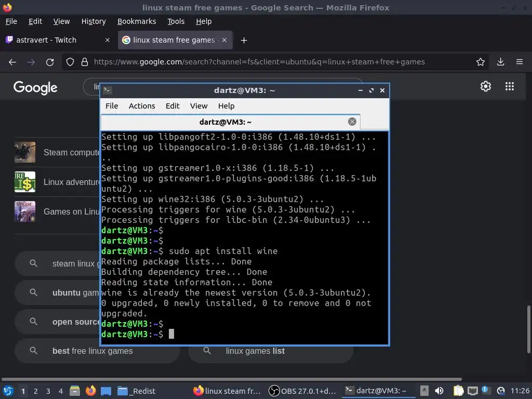The width and height of the screenshot is (532, 399).
Task: Open terminal Help menu
Action: (227, 106)
